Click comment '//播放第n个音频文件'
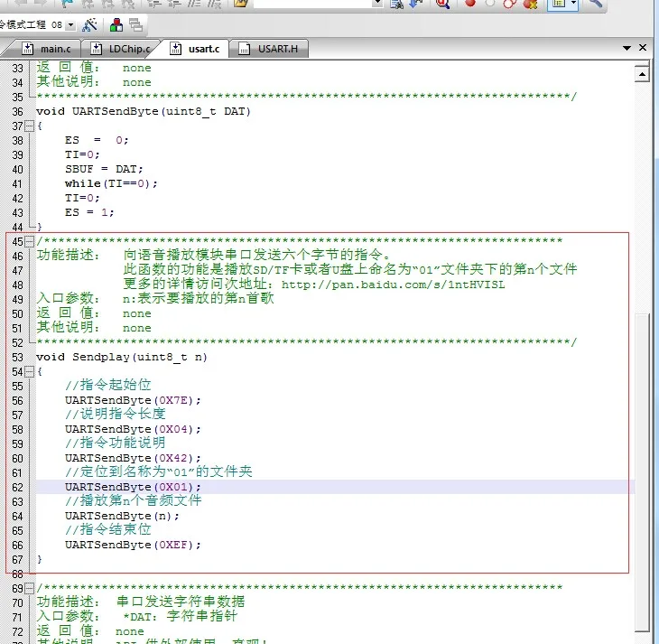659x644 pixels. point(134,500)
